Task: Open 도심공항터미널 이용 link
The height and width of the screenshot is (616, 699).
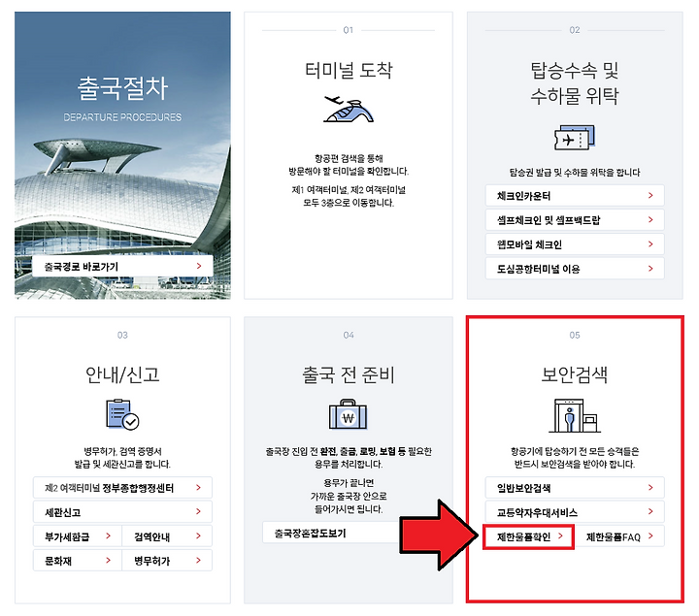Action: (x=575, y=269)
